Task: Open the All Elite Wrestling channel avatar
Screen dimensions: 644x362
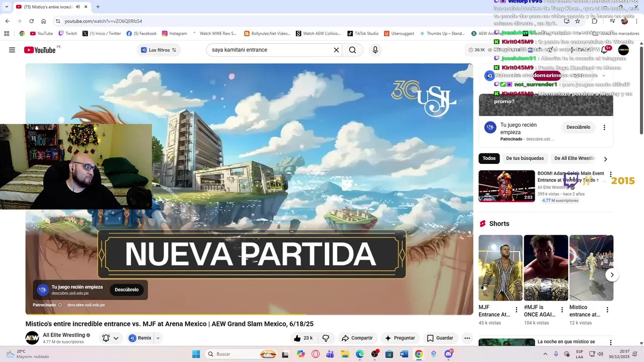Action: coord(32,338)
